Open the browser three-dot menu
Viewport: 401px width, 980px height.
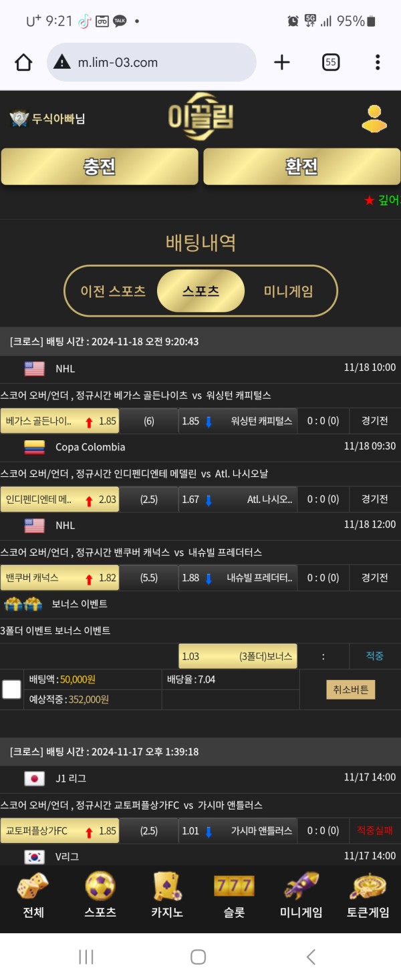(x=378, y=63)
